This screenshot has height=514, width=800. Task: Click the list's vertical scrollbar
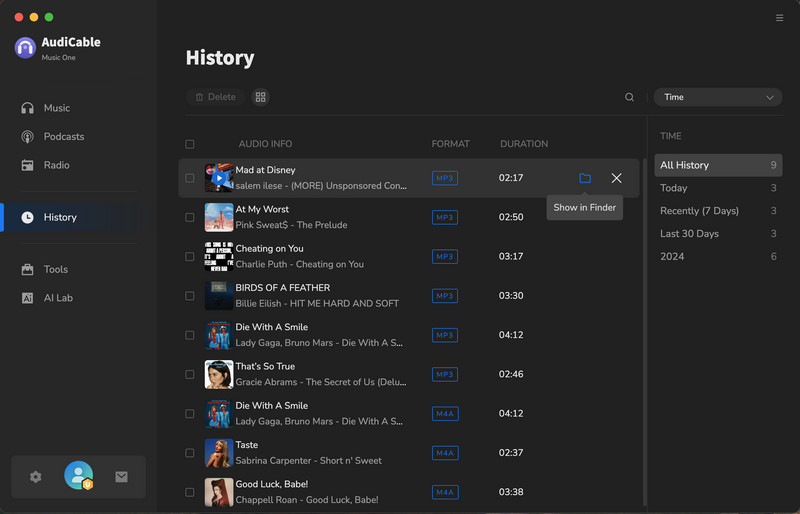coord(644,332)
